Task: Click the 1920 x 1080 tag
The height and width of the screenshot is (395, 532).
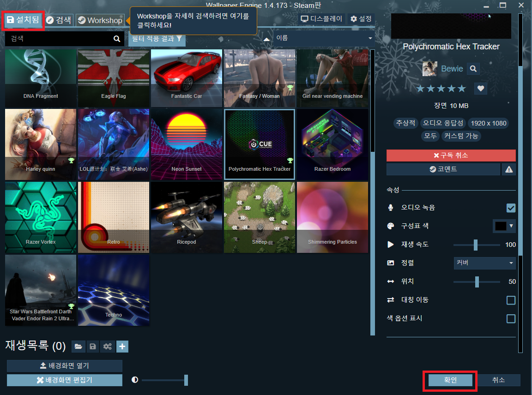Action: (x=488, y=123)
